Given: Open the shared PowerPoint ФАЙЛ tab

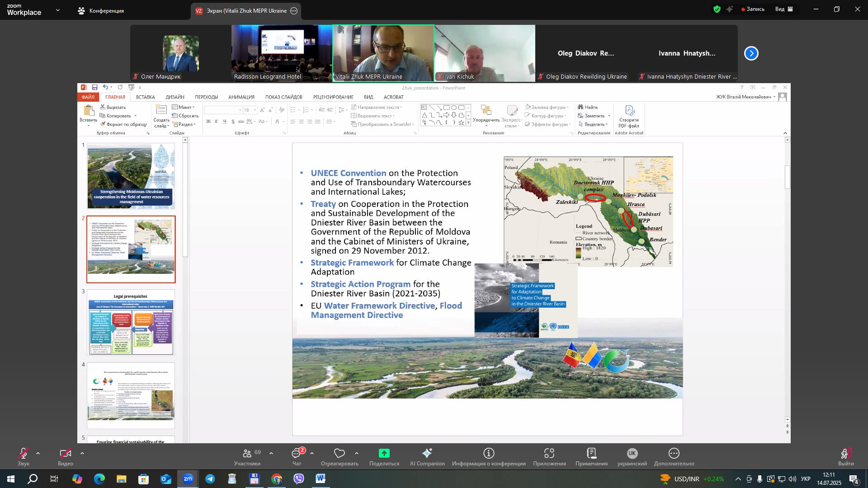Looking at the screenshot, I should pos(88,97).
